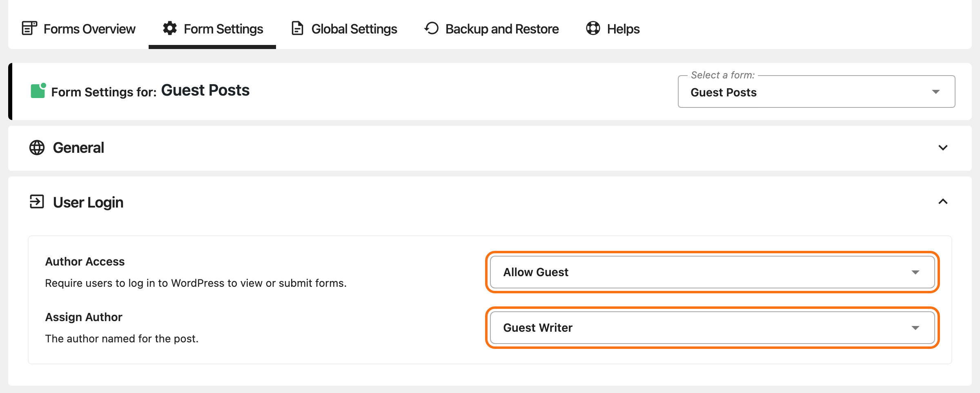This screenshot has height=393, width=980.
Task: Click the Guest Posts form title heading
Action: (x=205, y=90)
